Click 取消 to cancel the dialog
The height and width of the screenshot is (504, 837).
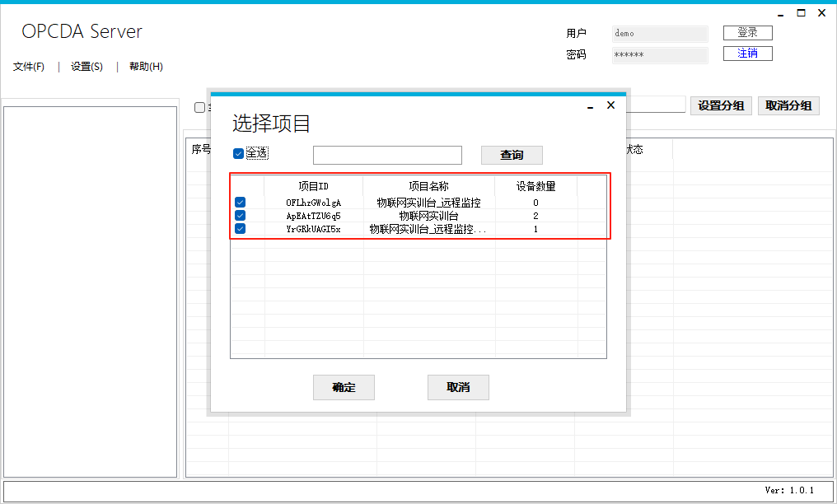tap(458, 387)
